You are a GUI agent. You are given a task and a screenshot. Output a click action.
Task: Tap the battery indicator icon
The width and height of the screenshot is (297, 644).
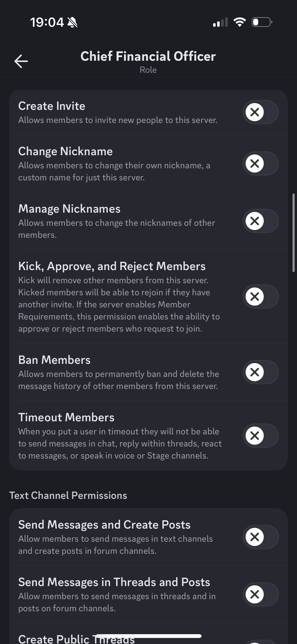pos(262,22)
